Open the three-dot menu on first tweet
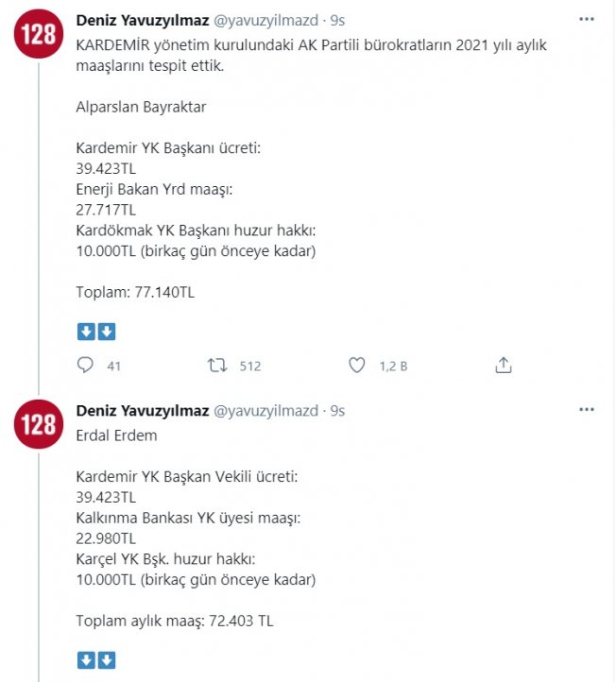Image resolution: width=616 pixels, height=682 pixels. [587, 19]
